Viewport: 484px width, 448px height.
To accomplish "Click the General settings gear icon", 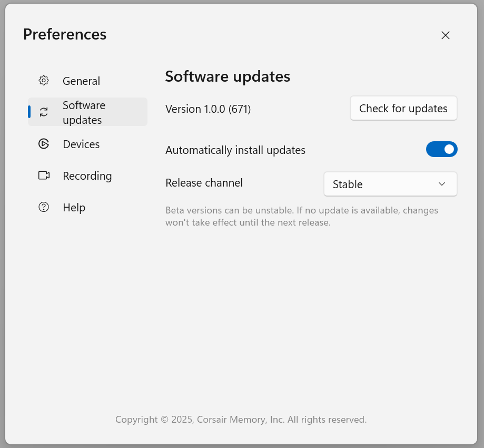I will pyautogui.click(x=44, y=80).
